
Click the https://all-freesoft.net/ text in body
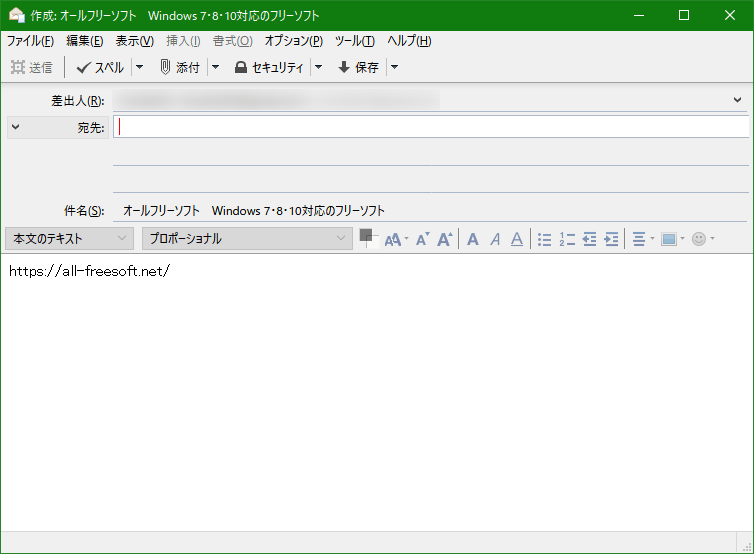coord(89,271)
